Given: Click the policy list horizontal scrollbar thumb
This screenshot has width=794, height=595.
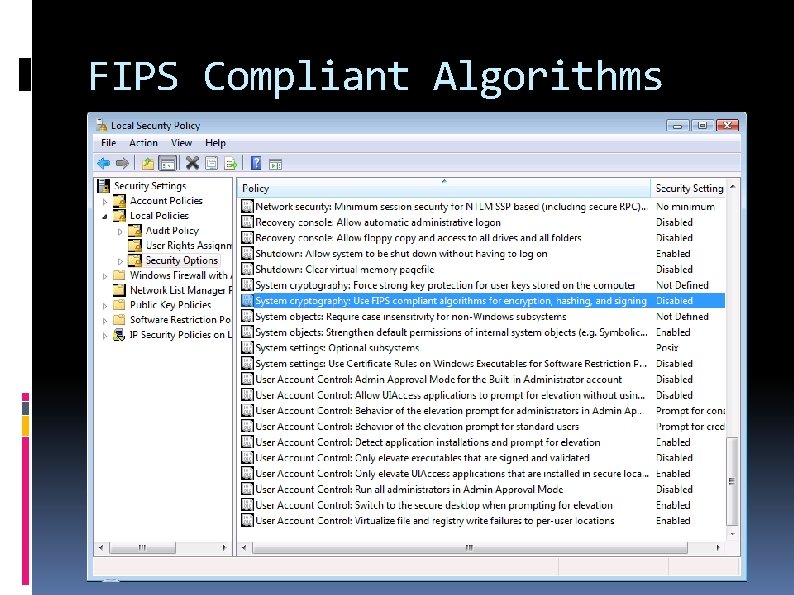Looking at the screenshot, I should click(470, 547).
